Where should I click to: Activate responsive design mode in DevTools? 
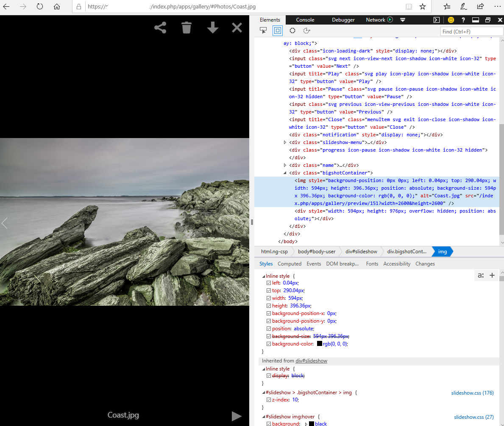278,30
